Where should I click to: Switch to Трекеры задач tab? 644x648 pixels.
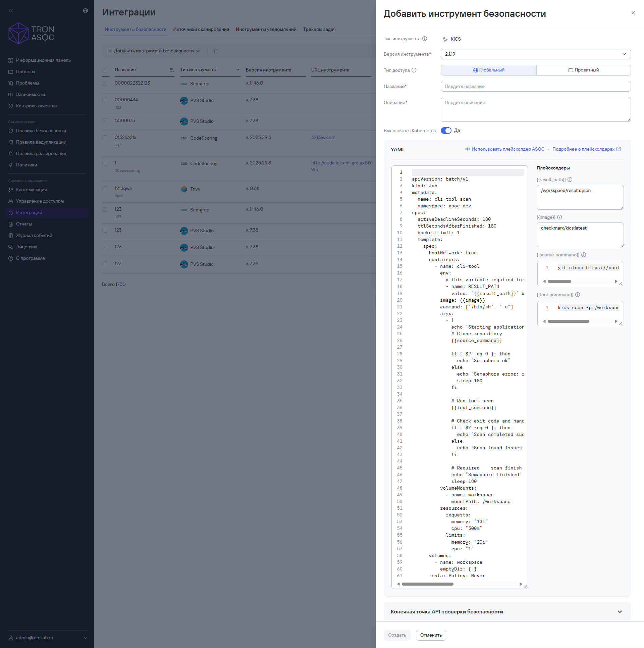tap(319, 30)
